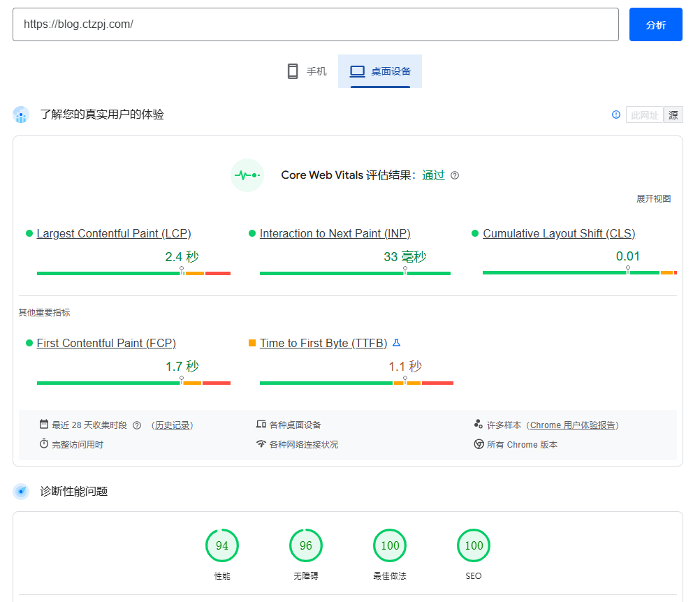
Task: Click the blue 分析 button
Action: click(x=655, y=25)
